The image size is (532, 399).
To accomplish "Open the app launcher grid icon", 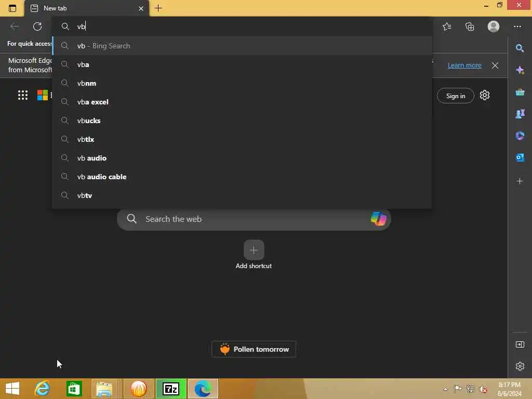I will tap(23, 95).
